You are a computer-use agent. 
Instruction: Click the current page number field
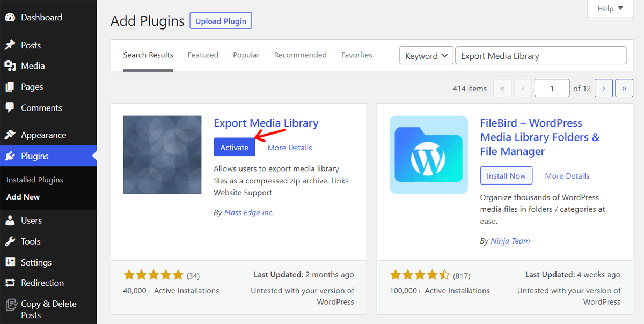pos(552,89)
